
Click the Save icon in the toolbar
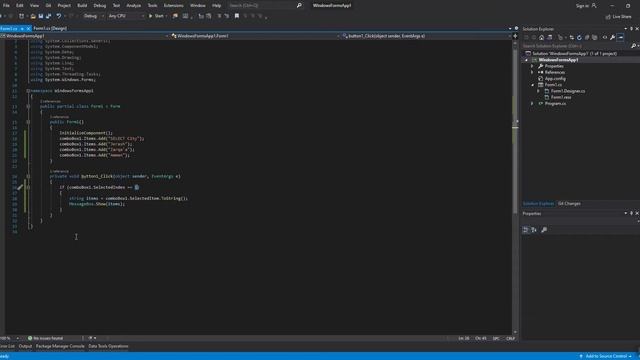(x=41, y=16)
